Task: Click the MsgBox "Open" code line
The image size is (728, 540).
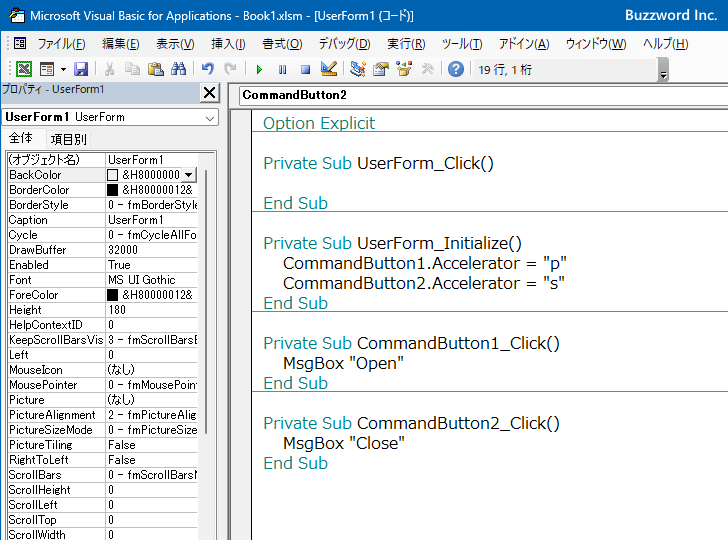Action: point(343,363)
